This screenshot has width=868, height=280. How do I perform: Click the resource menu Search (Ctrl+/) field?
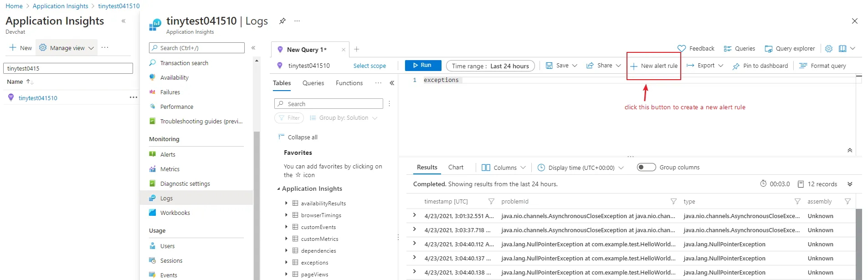[x=197, y=48]
